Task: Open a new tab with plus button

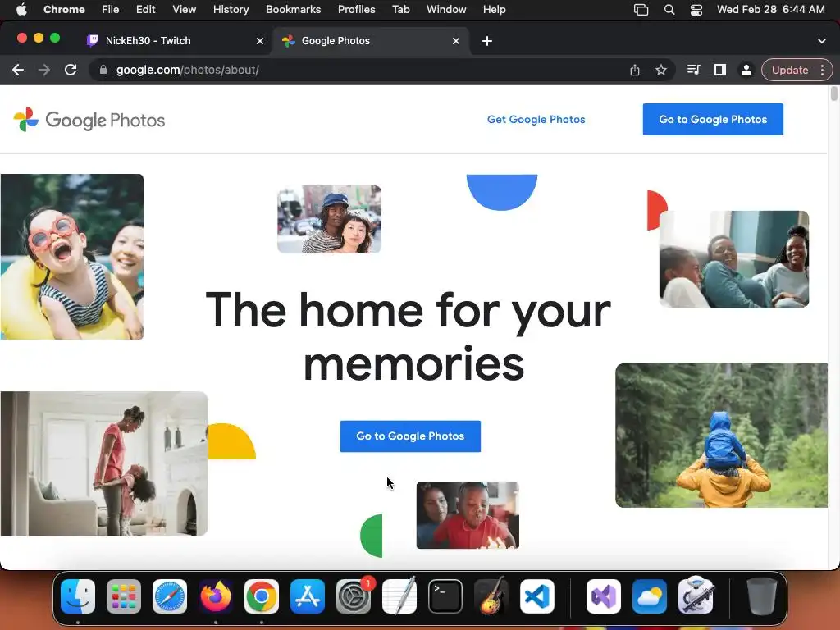Action: (x=487, y=41)
